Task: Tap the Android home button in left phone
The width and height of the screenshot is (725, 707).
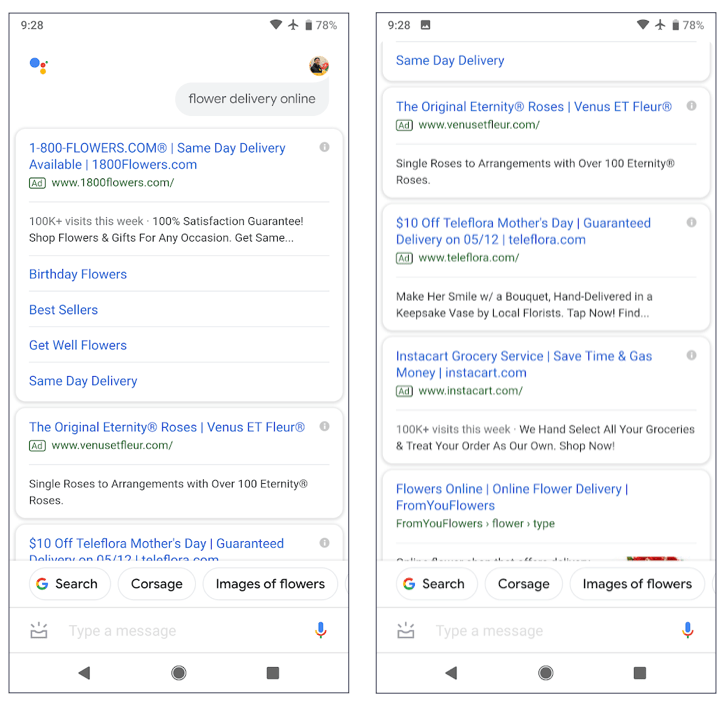Action: [x=179, y=673]
